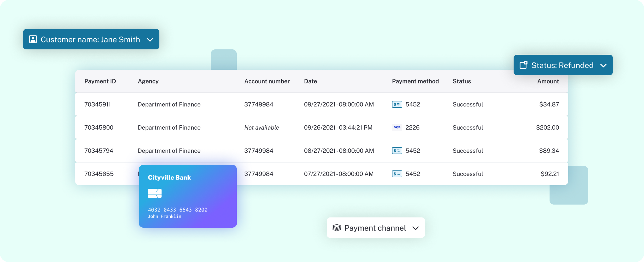Image resolution: width=644 pixels, height=262 pixels.
Task: Click the Visa card icon for payment 70345800
Action: click(397, 127)
